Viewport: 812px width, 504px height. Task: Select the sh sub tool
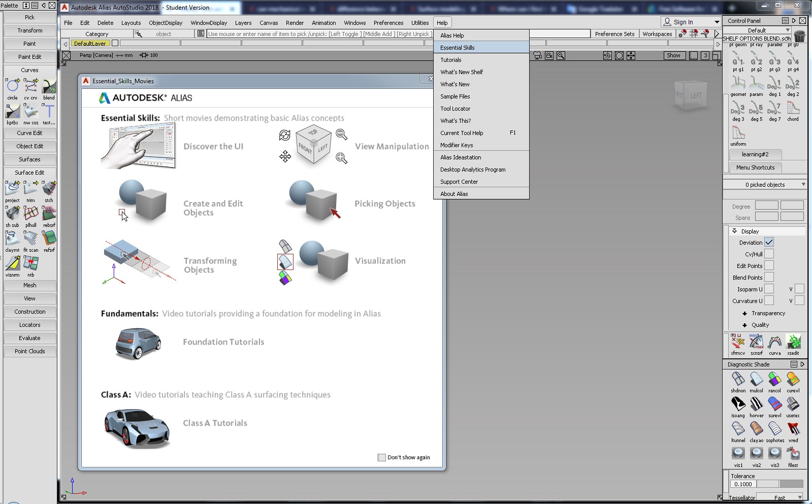[12, 213]
